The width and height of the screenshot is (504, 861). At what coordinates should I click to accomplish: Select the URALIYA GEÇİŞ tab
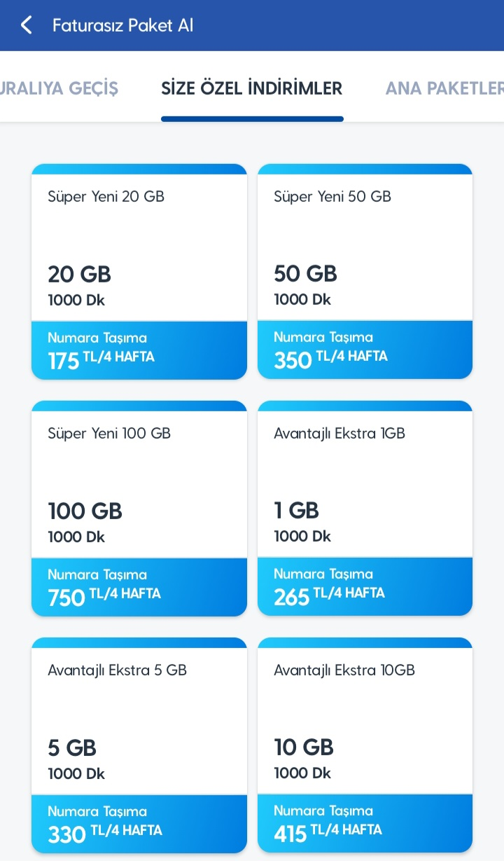(59, 88)
